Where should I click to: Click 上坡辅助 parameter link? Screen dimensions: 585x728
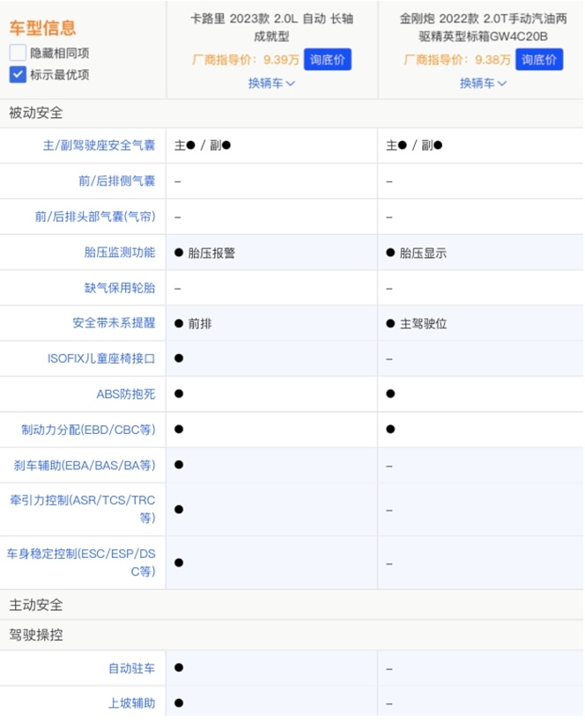tap(131, 704)
